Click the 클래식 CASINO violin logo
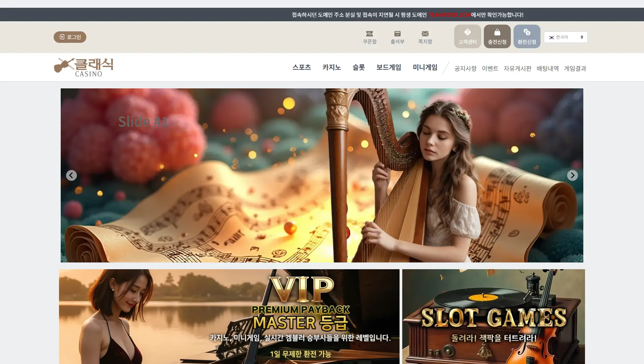The height and width of the screenshot is (364, 644). click(x=84, y=67)
